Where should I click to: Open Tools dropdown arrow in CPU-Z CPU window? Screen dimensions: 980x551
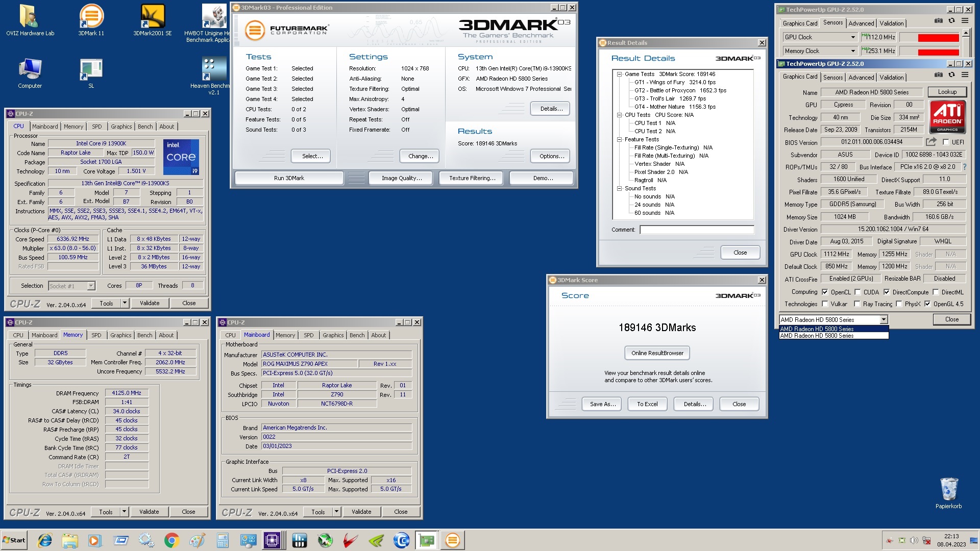(x=125, y=303)
